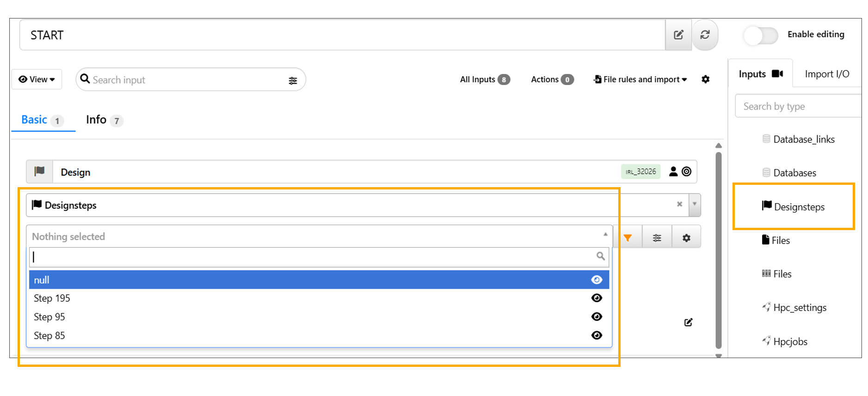The width and height of the screenshot is (868, 396).
Task: Open search filter sliders in search input
Action: point(293,80)
